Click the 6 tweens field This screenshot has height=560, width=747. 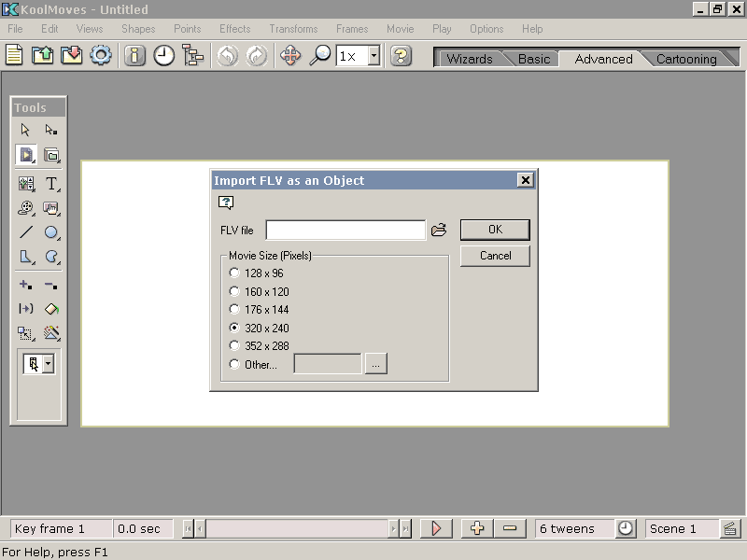point(575,528)
